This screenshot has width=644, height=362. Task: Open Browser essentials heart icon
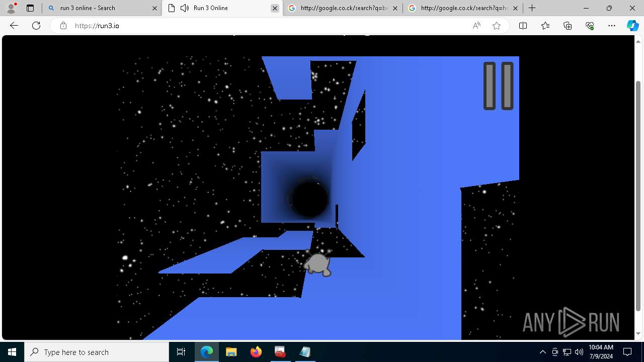click(x=590, y=26)
